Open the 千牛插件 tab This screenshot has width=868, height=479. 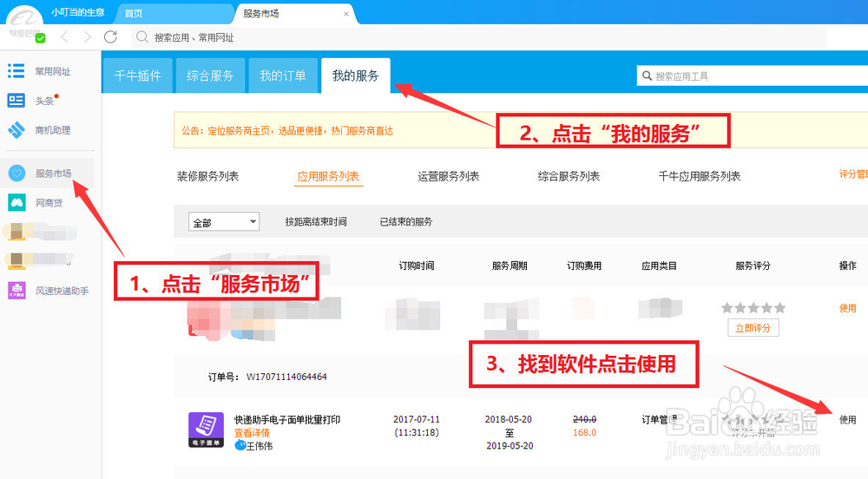pos(137,75)
